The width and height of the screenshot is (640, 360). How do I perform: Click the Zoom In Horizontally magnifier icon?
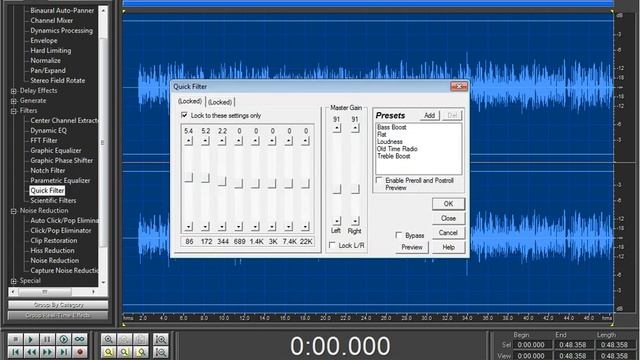point(109,339)
